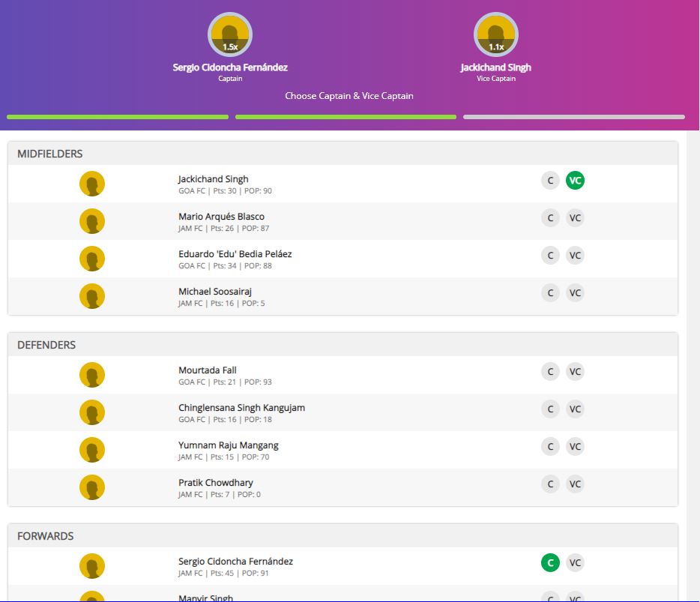Choose Edu Bedia Peláez as vice captain

tap(575, 256)
